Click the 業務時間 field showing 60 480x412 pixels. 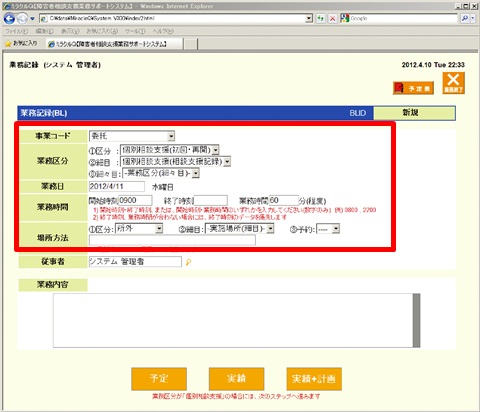click(283, 200)
